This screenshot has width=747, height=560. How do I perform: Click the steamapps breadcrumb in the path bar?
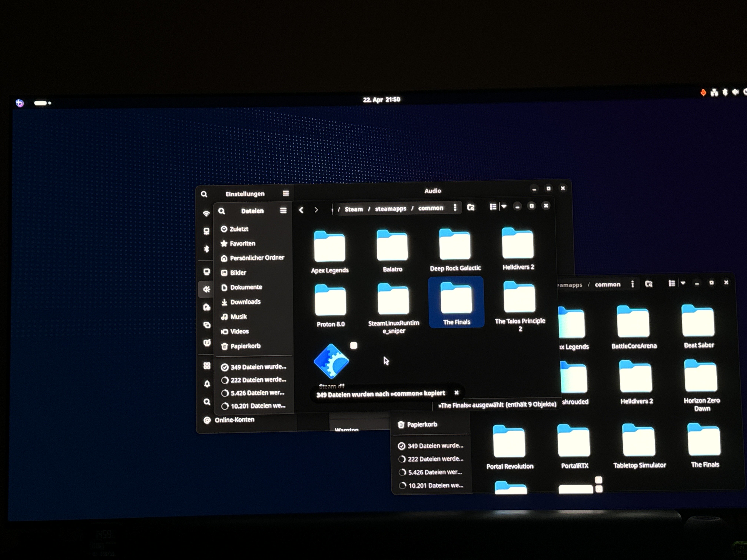390,209
